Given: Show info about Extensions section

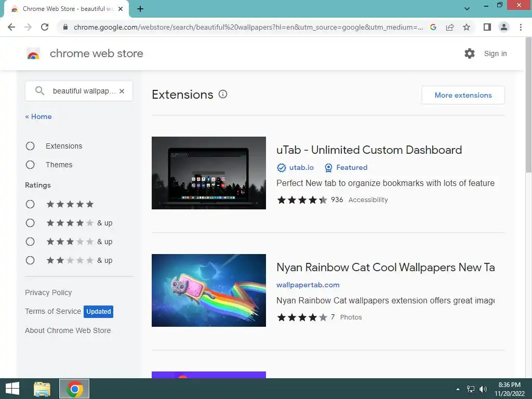Looking at the screenshot, I should click(222, 94).
